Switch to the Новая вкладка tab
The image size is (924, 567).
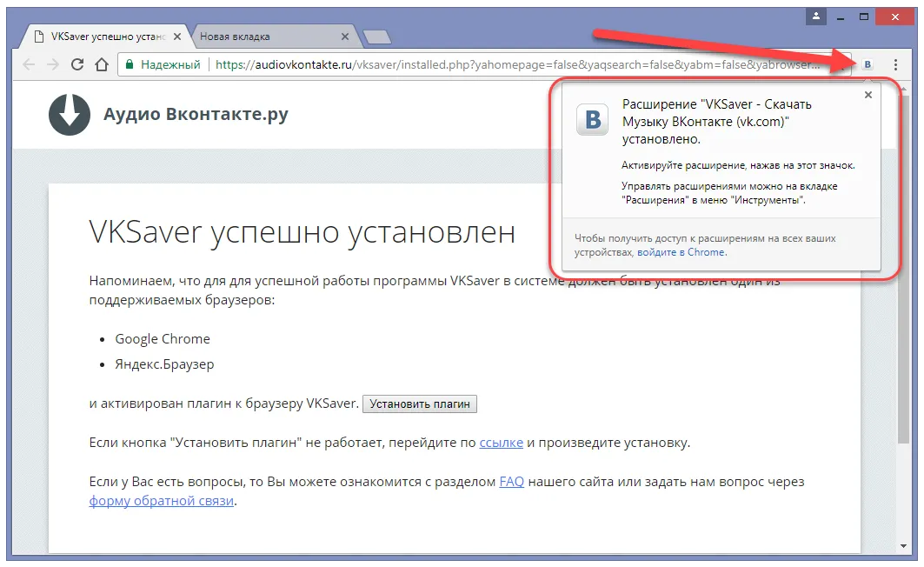274,37
